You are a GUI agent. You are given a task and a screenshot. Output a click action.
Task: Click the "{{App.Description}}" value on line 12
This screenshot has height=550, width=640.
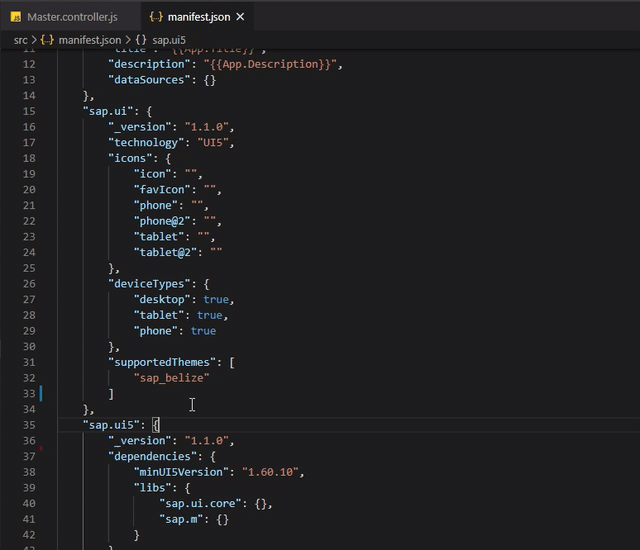[270, 64]
